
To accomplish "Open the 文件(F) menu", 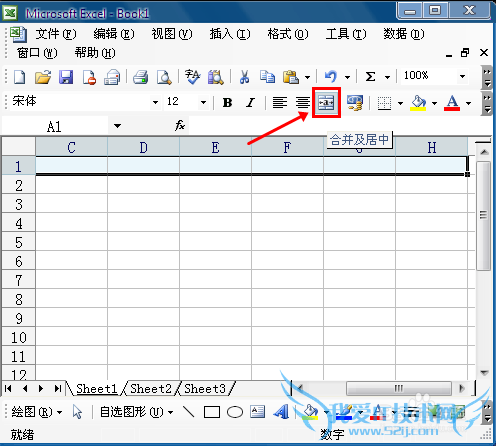I will (56, 34).
